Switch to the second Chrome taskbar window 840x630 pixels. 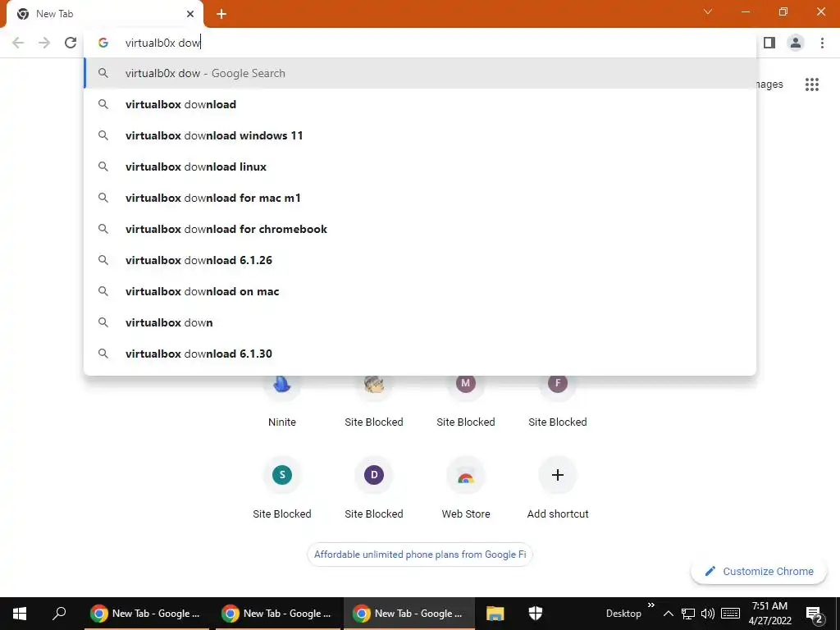point(278,614)
